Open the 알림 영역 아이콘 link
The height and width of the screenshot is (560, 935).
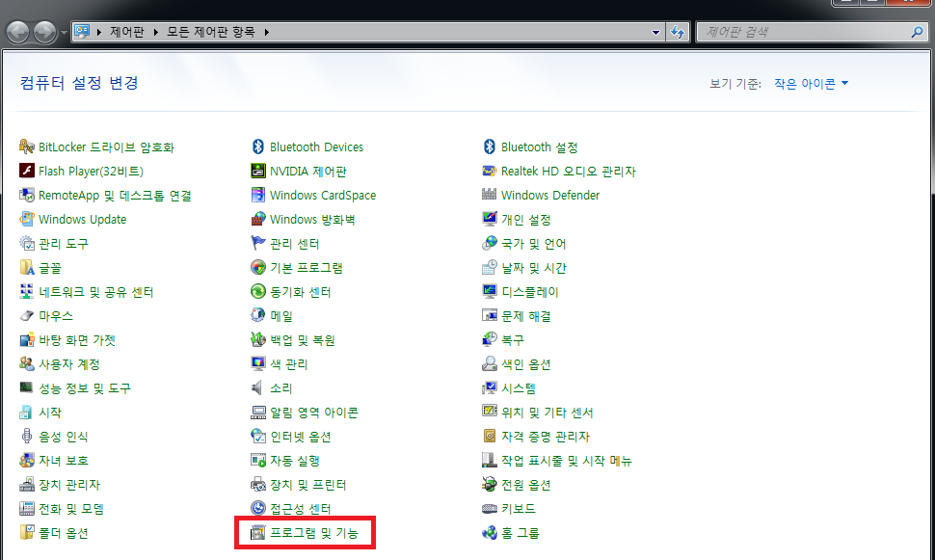coord(313,413)
